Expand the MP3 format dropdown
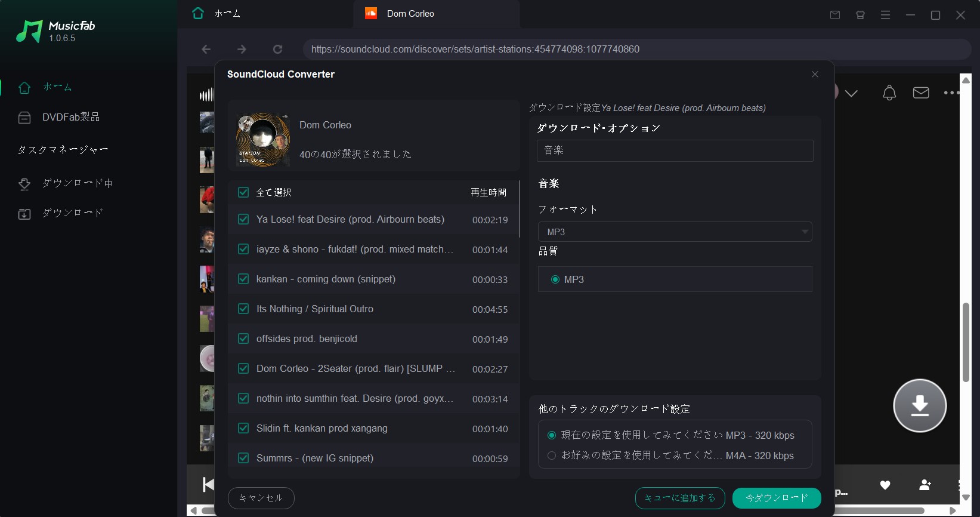Screen dimensions: 980x517 675,232
